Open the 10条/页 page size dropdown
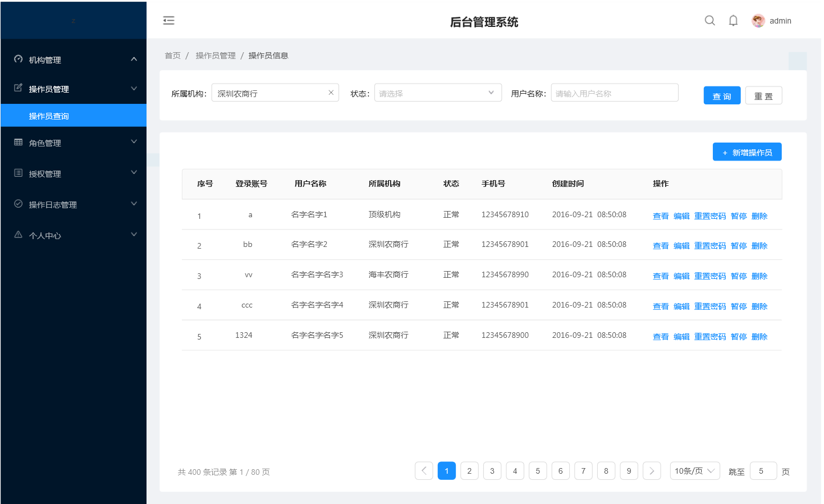This screenshot has height=504, width=824. point(695,471)
